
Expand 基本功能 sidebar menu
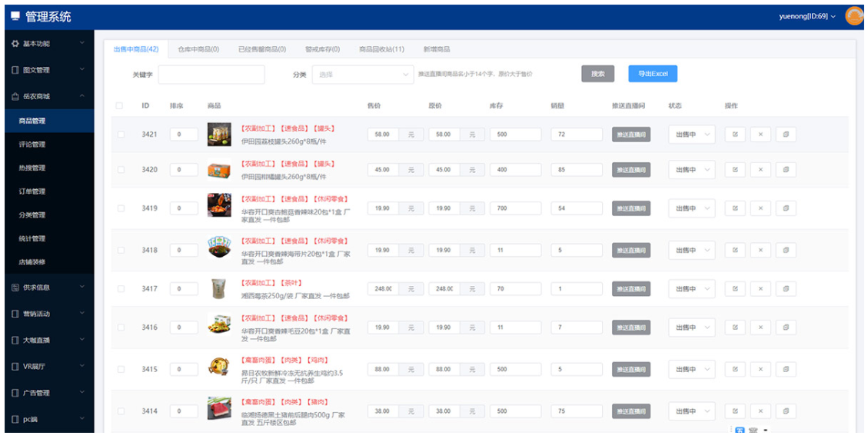pos(48,43)
